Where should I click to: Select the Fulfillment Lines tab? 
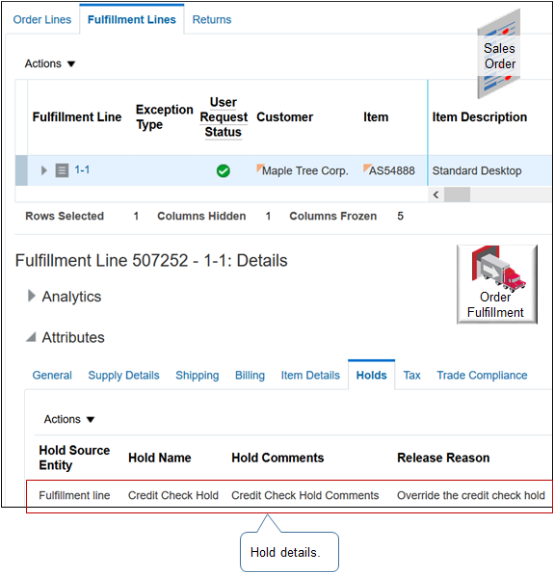pyautogui.click(x=132, y=19)
